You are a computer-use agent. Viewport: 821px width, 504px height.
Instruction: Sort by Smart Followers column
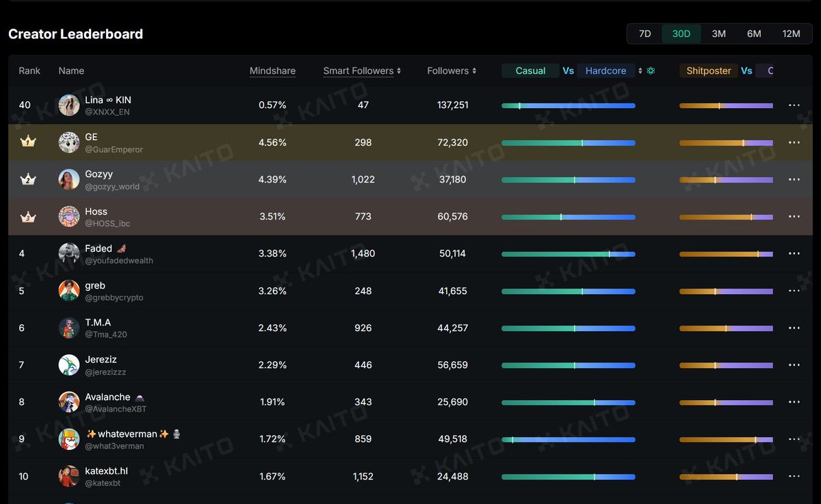click(x=362, y=70)
